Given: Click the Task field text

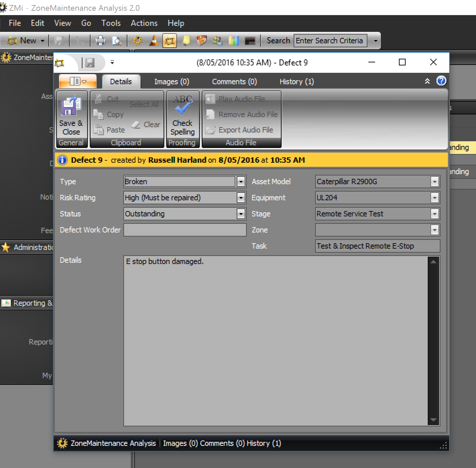Looking at the screenshot, I should click(x=365, y=246).
